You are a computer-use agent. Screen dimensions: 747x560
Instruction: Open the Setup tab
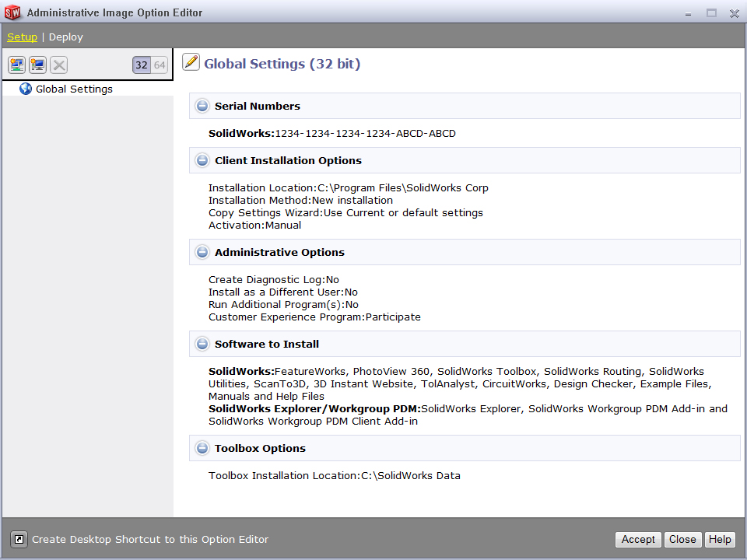(22, 37)
